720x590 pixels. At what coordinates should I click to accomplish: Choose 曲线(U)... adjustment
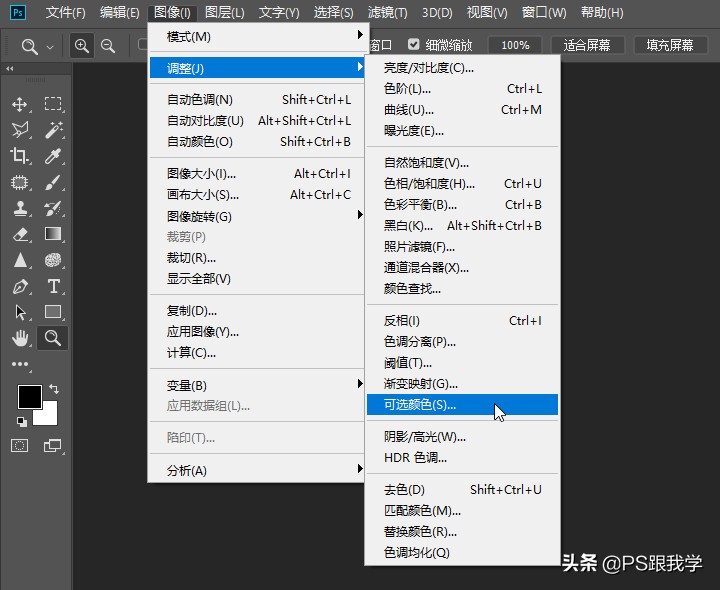462,110
